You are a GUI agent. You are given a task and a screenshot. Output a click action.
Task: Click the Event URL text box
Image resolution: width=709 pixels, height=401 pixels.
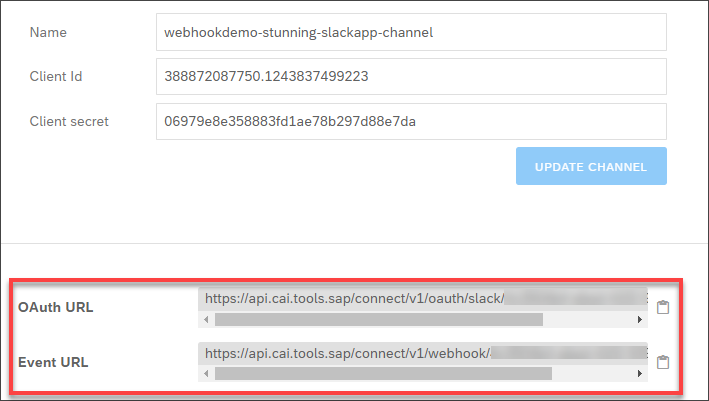point(423,354)
